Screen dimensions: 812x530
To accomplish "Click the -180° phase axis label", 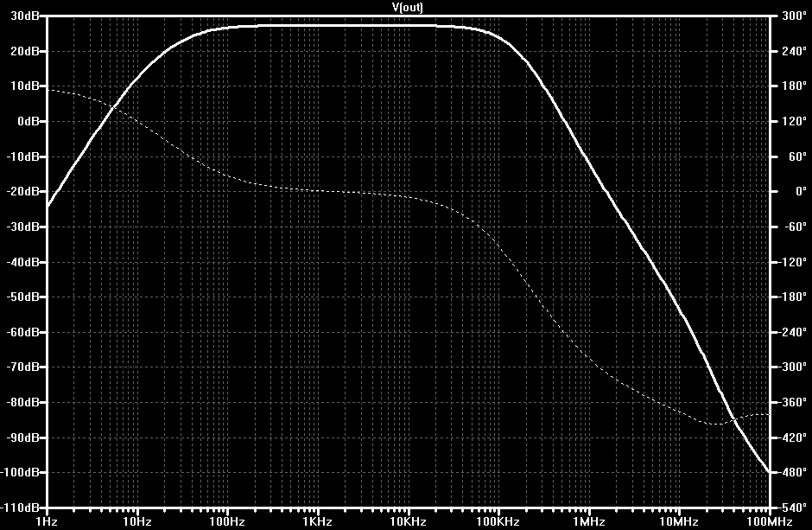I will [x=792, y=297].
